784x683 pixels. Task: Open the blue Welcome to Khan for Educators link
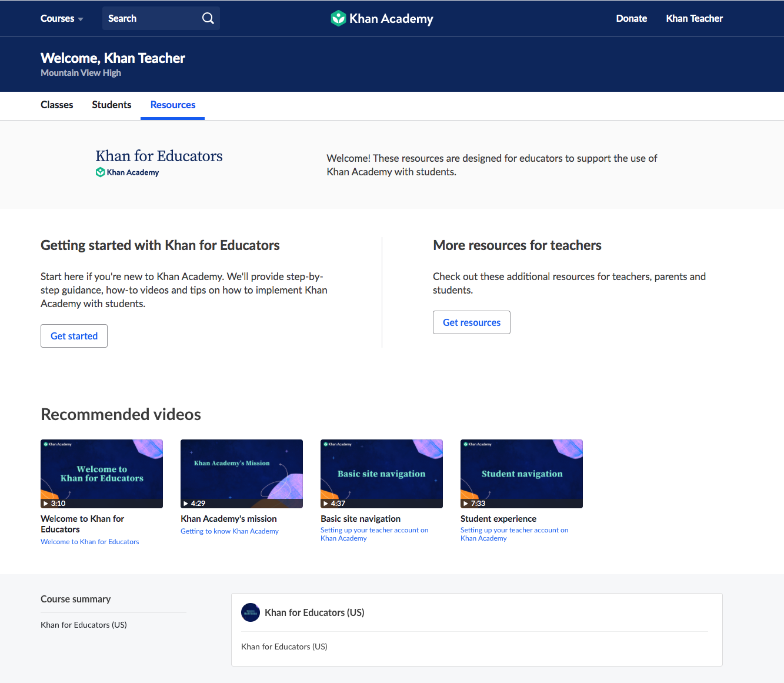pyautogui.click(x=90, y=542)
